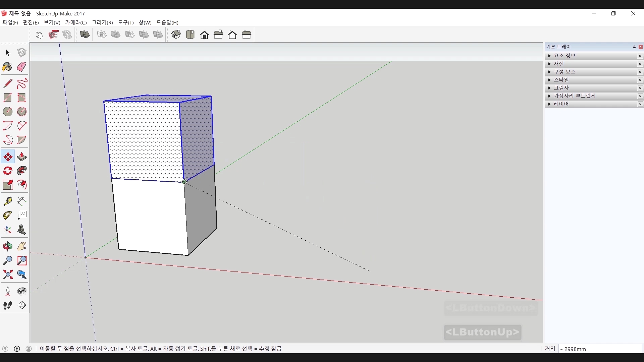Image resolution: width=644 pixels, height=362 pixels.
Task: Open the 도움말(H) menu
Action: click(167, 22)
